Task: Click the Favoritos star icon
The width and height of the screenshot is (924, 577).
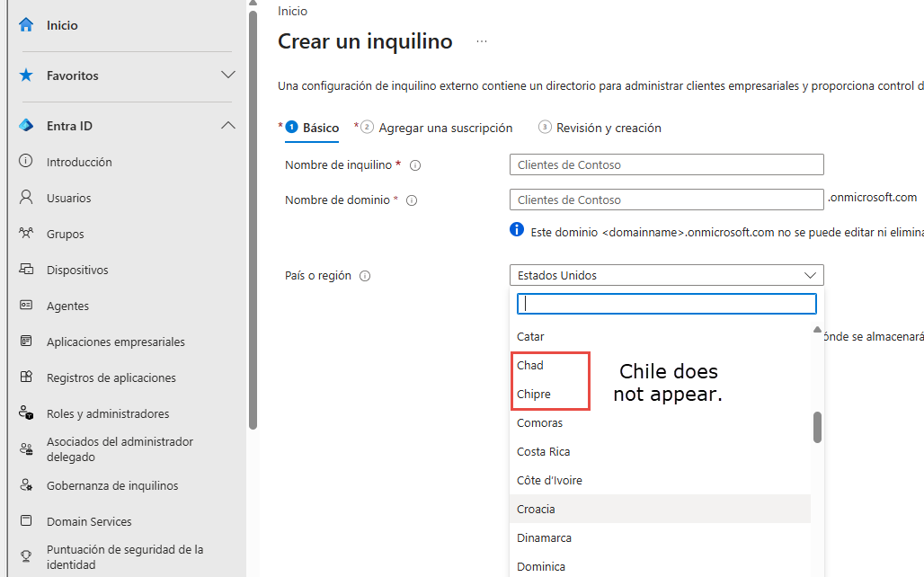Action: pos(26,75)
